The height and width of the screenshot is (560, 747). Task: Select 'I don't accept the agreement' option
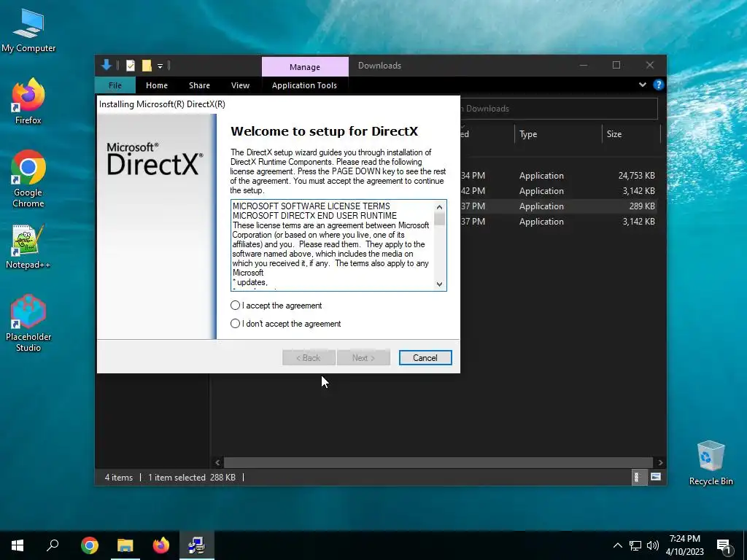coord(235,324)
